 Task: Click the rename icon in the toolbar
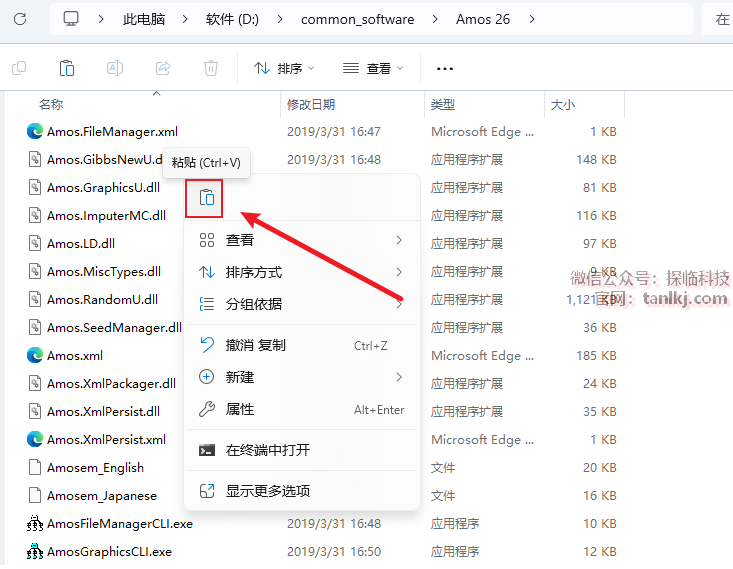pyautogui.click(x=115, y=68)
